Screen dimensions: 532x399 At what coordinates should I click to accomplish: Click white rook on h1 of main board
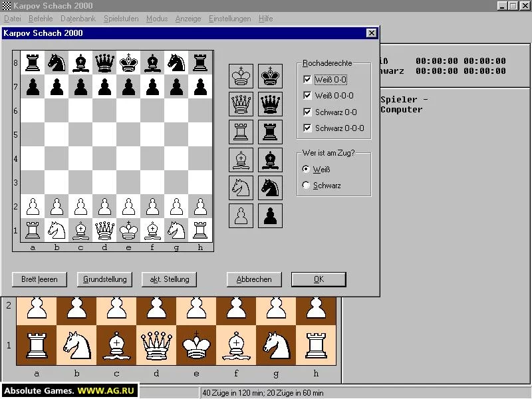pos(317,345)
